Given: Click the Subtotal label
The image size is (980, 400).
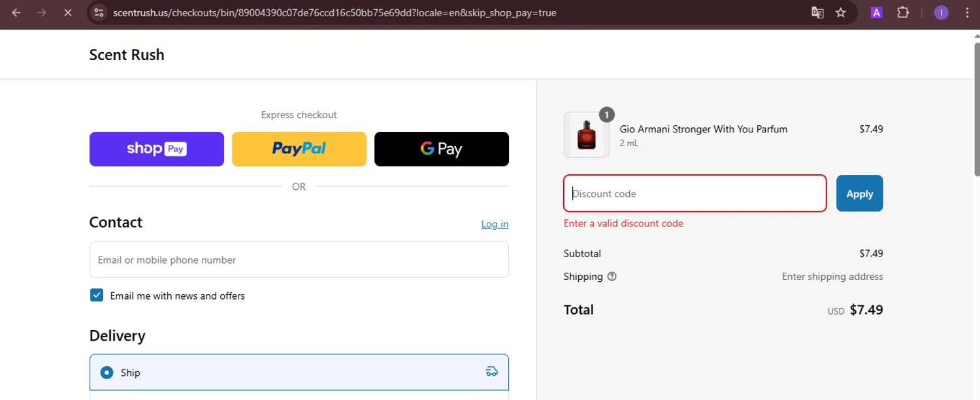Looking at the screenshot, I should point(582,253).
